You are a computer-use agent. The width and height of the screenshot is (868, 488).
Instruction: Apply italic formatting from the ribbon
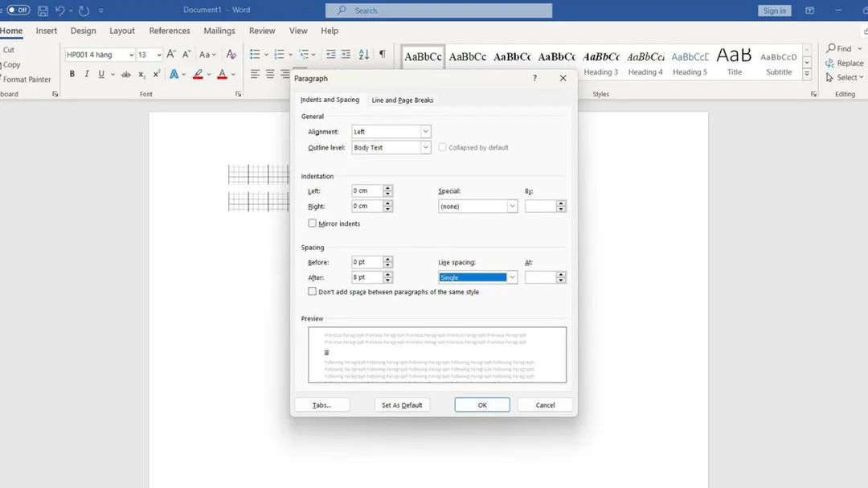click(87, 74)
